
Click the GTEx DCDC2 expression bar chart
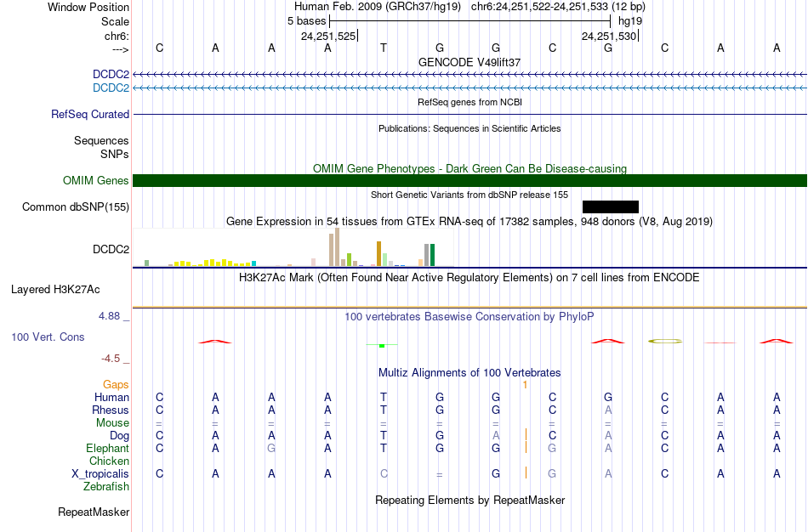click(x=293, y=247)
